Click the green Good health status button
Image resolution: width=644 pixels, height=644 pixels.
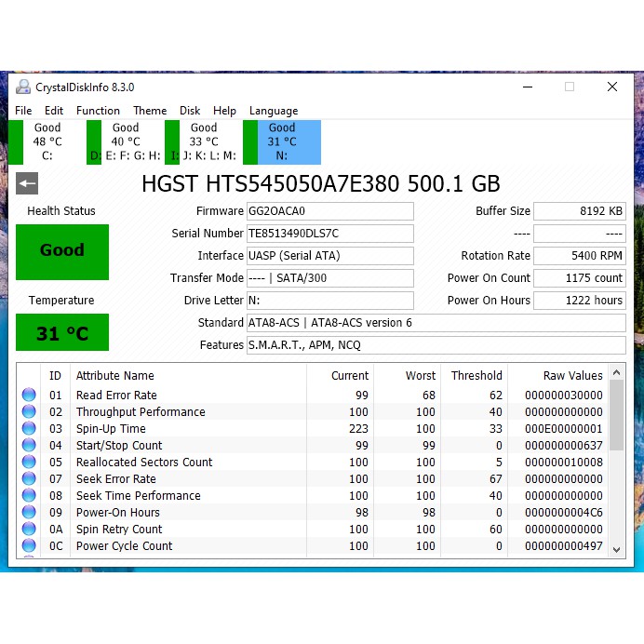(62, 251)
